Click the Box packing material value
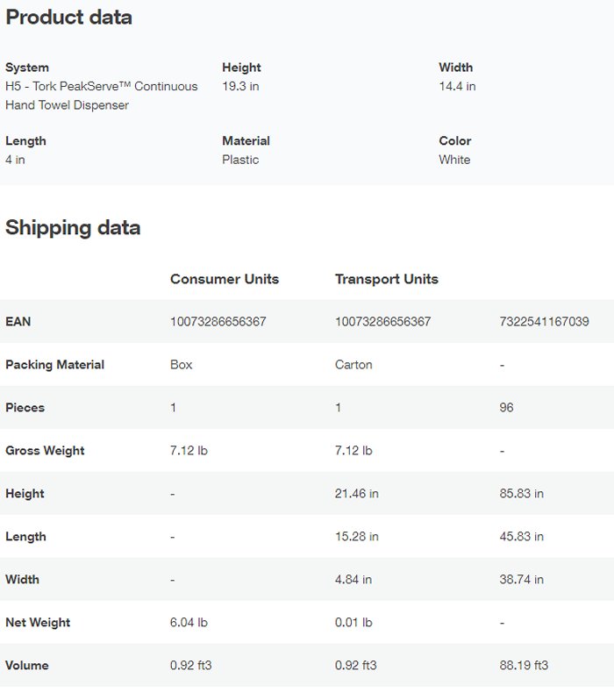 (182, 365)
